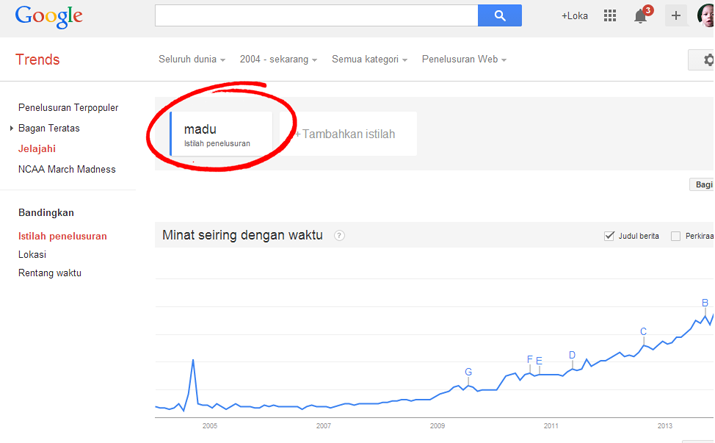Open the settings gear icon

point(708,60)
